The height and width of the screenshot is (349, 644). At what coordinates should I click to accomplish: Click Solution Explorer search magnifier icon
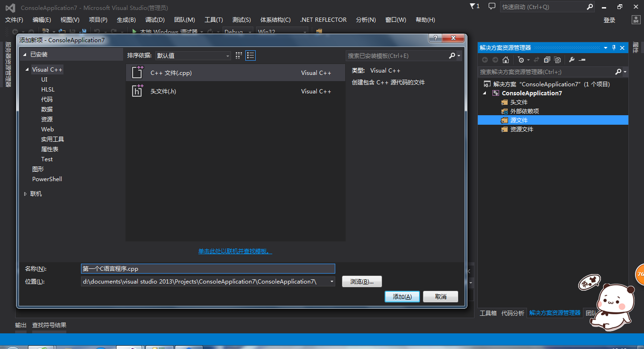(618, 72)
